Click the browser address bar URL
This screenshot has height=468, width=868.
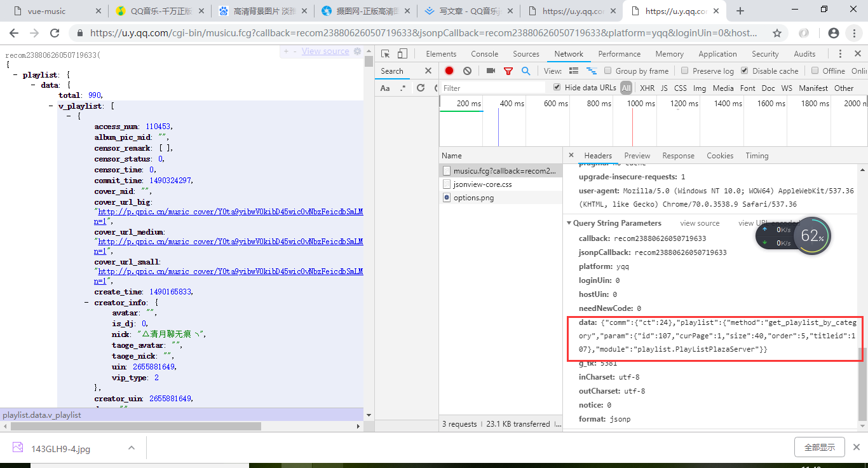tap(424, 33)
